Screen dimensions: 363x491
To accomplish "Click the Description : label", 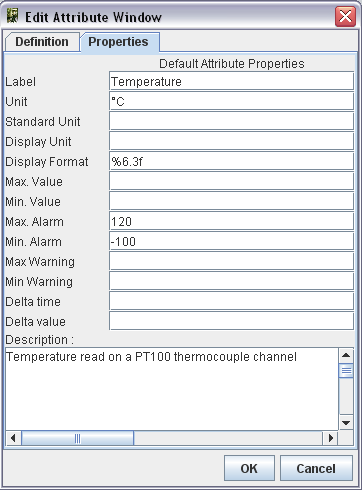I will 40,340.
